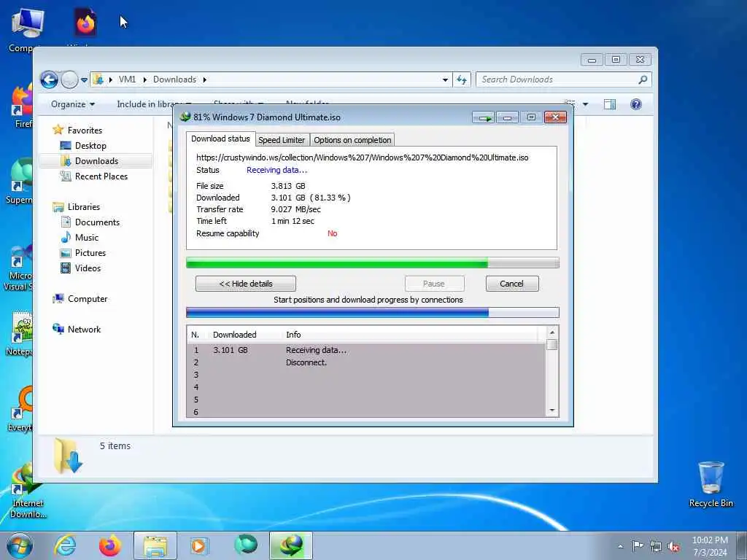Select connection row 2 Disconnect
Image resolution: width=747 pixels, height=560 pixels.
point(367,362)
